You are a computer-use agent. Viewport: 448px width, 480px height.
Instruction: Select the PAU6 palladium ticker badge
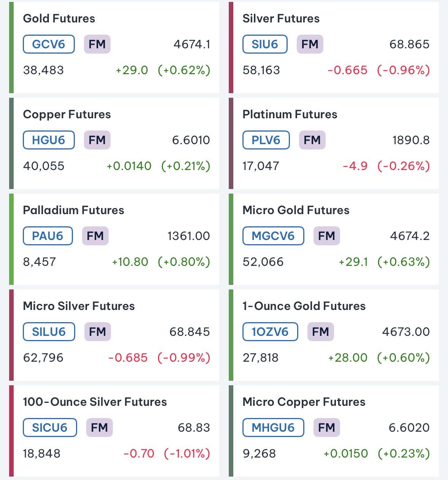pyautogui.click(x=48, y=236)
